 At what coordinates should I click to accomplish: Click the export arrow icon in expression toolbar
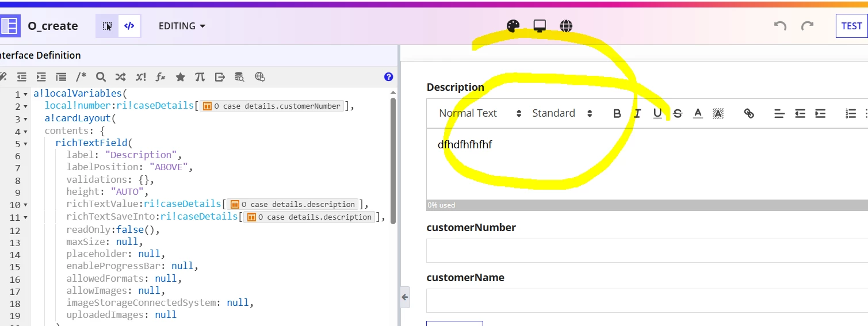[220, 76]
